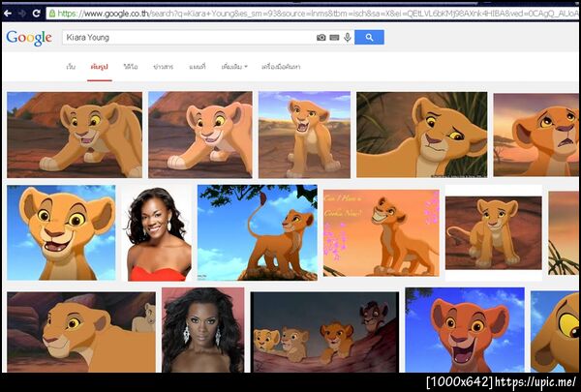Open the on-screen keyboard icon
Screen dimensions: 581x392
334,38
